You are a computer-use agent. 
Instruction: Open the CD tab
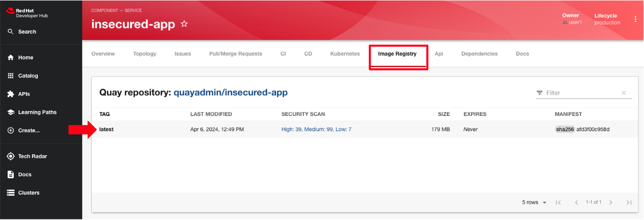click(x=308, y=54)
